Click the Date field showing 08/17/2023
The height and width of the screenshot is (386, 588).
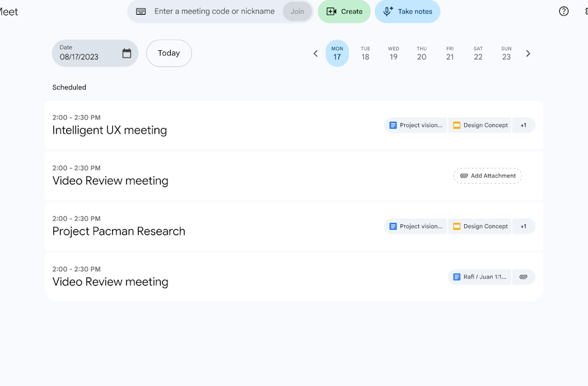[x=95, y=53]
